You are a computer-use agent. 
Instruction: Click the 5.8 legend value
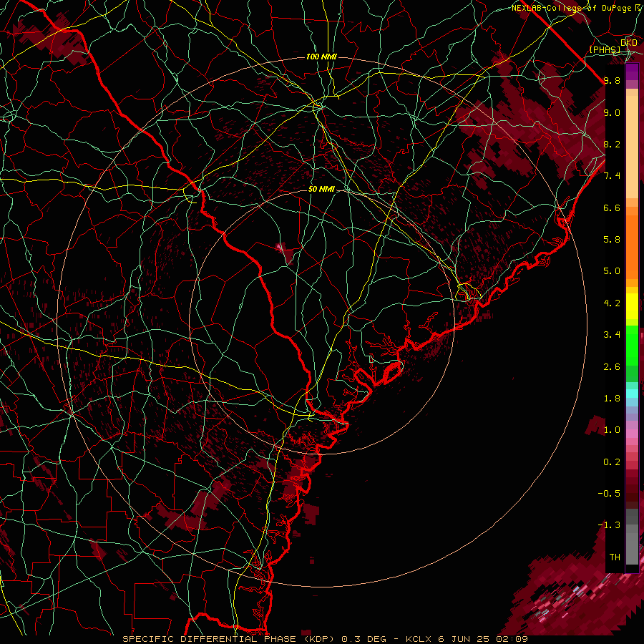point(612,240)
